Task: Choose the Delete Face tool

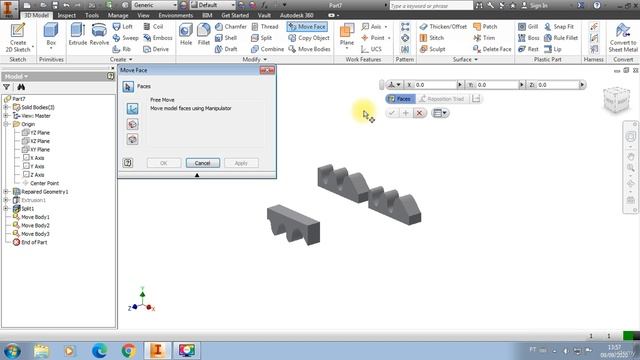Action: pos(492,49)
